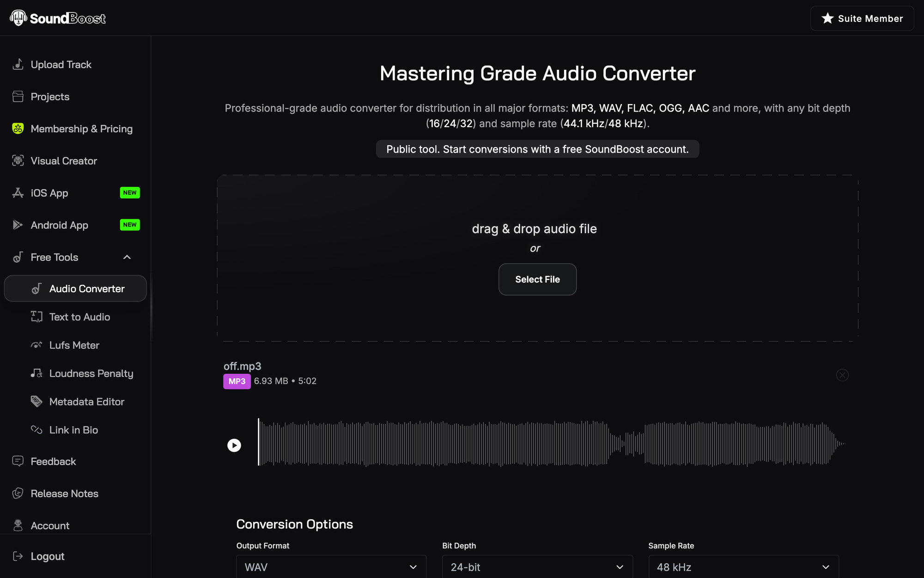Remove the off.mp3 file with the X button
Image resolution: width=924 pixels, height=578 pixels.
click(842, 375)
